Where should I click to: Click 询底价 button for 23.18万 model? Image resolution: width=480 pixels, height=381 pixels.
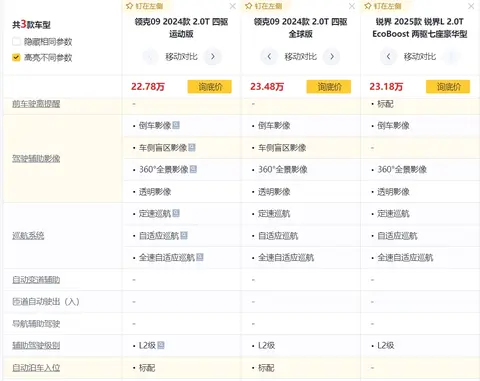point(448,87)
